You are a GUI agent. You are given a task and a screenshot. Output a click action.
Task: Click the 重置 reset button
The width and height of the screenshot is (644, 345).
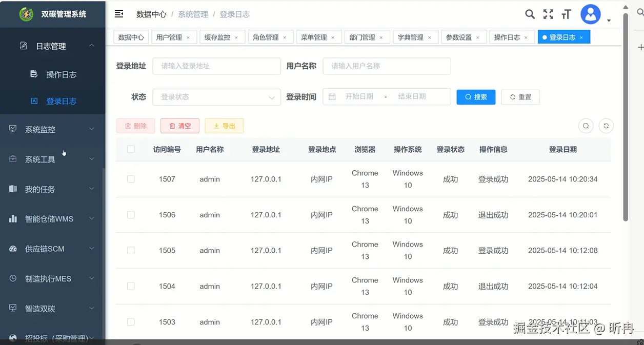[x=520, y=97]
